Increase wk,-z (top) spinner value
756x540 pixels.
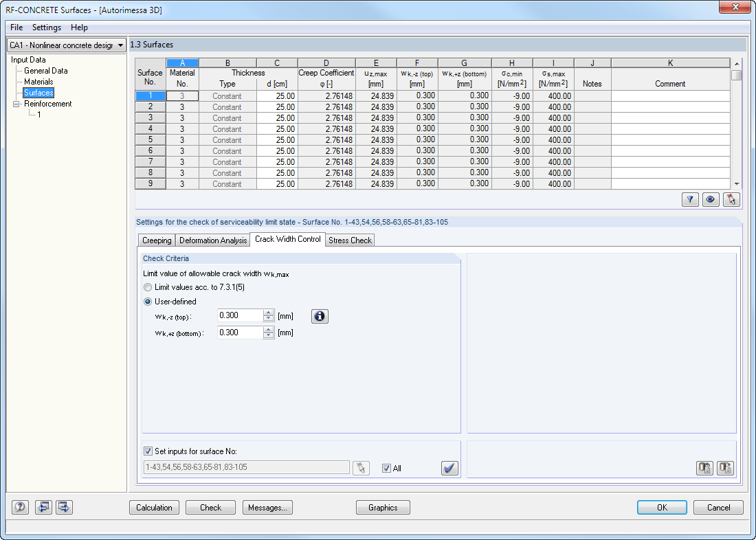coord(269,313)
